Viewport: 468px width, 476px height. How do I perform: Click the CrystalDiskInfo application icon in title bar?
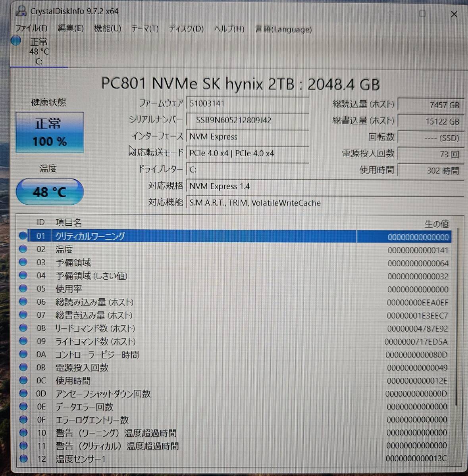coord(20,12)
